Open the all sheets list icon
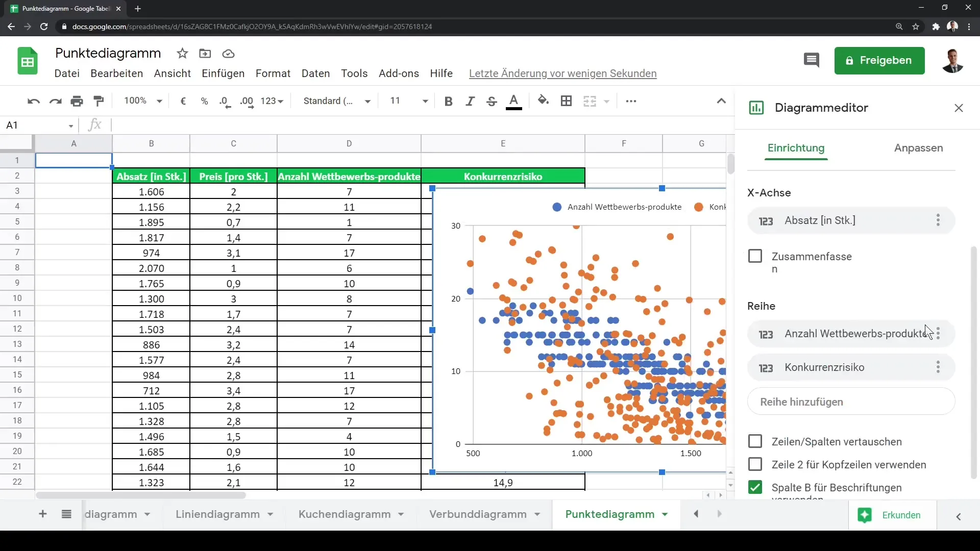This screenshot has width=980, height=551. 66,514
